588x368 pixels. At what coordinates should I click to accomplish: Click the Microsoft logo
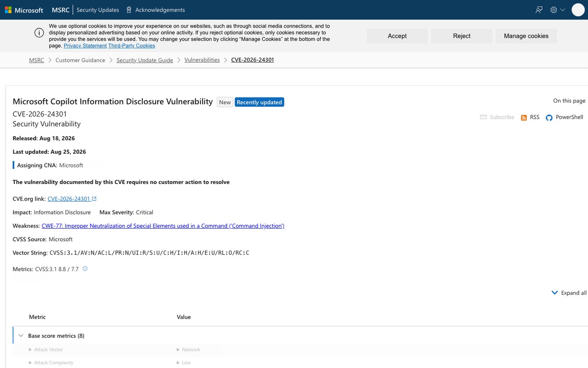[24, 10]
